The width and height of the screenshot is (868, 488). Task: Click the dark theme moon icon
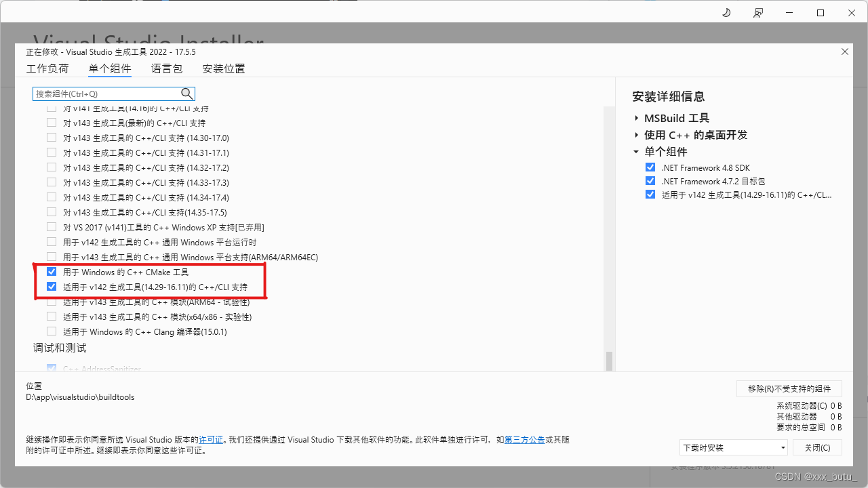pyautogui.click(x=726, y=12)
